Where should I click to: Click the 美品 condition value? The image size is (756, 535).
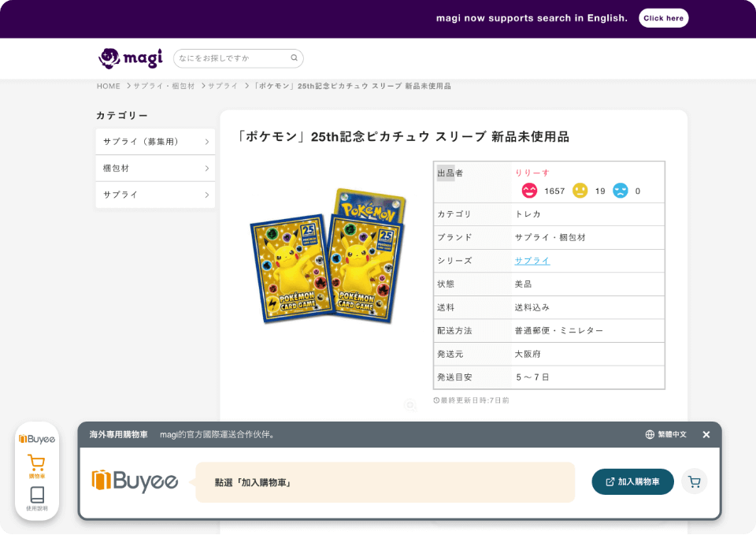[523, 284]
